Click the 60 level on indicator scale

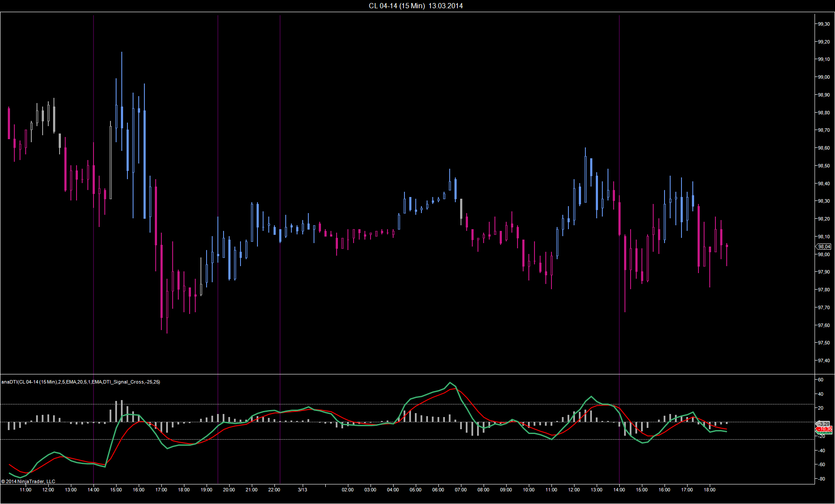pos(821,380)
